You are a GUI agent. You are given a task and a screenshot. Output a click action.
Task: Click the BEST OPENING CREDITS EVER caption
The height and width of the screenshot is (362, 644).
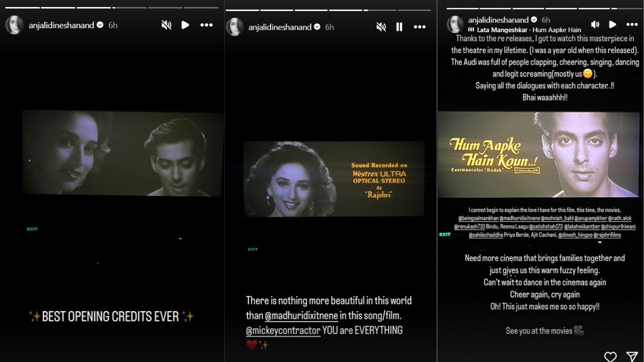click(x=111, y=316)
